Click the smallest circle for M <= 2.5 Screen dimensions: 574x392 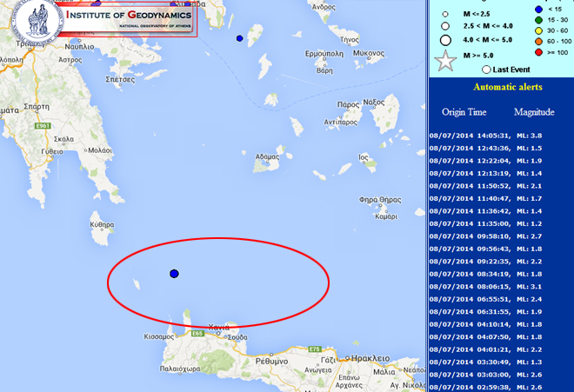[x=445, y=15]
